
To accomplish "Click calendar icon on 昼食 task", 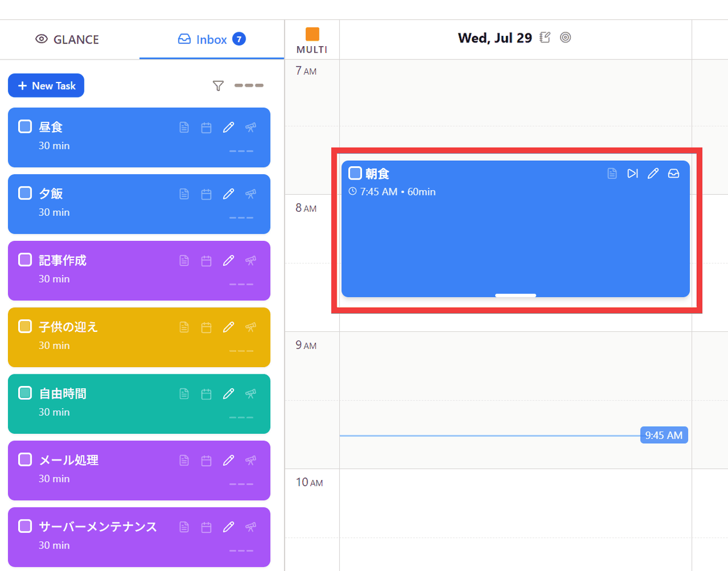I will tap(206, 127).
